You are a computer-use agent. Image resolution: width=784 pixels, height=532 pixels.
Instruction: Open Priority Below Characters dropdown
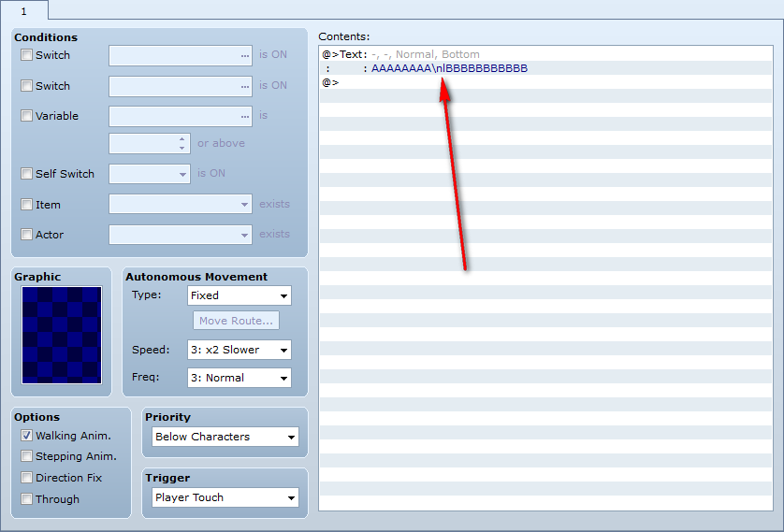coord(225,437)
